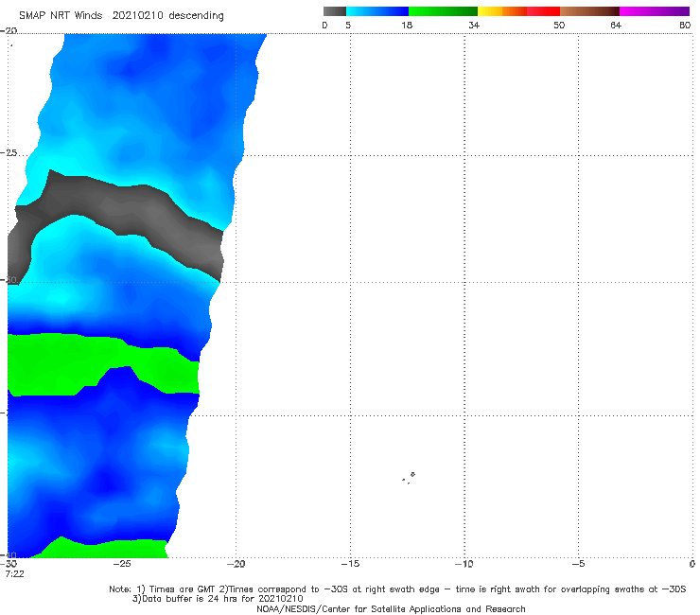The image size is (700, 615).
Task: Click longitude axis label '-5'
Action: click(x=578, y=564)
